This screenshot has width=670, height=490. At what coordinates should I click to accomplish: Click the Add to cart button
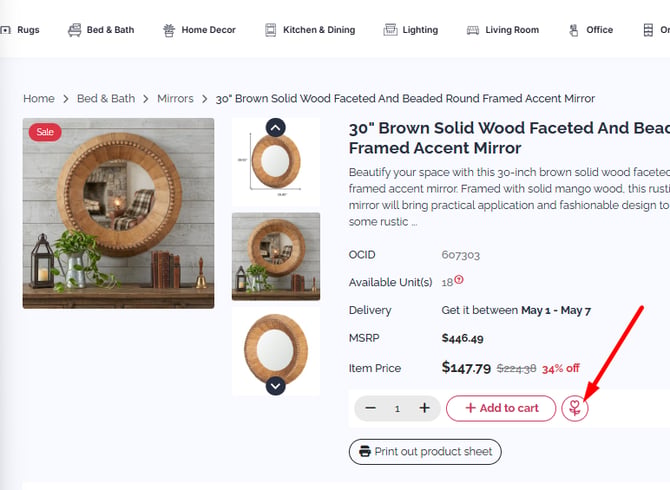pyautogui.click(x=501, y=408)
